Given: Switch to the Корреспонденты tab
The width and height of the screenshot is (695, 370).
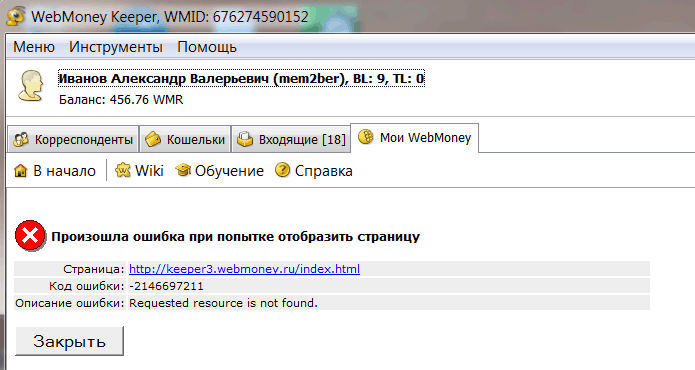Looking at the screenshot, I should 73,139.
